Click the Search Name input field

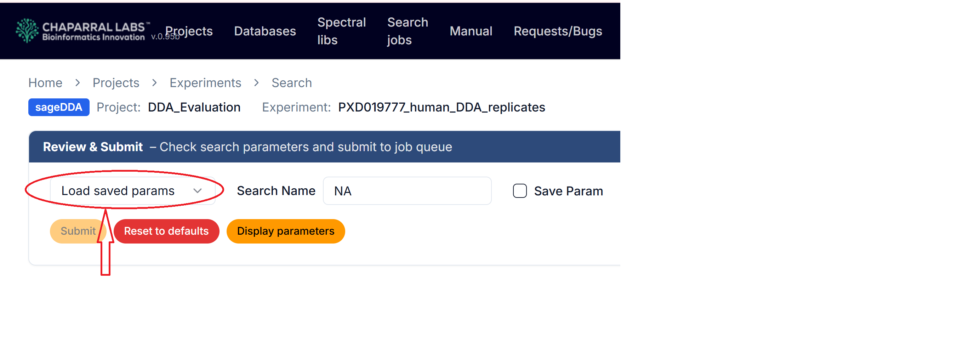pyautogui.click(x=407, y=191)
